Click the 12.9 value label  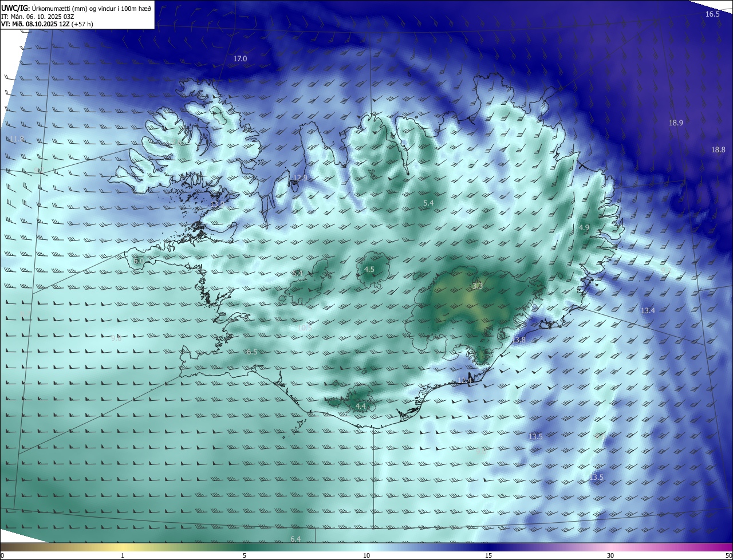coord(300,178)
